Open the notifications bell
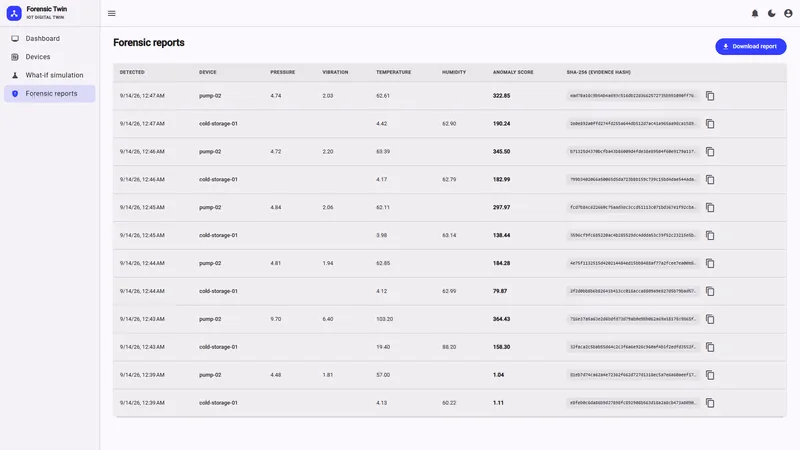Image resolution: width=800 pixels, height=450 pixels. point(755,13)
